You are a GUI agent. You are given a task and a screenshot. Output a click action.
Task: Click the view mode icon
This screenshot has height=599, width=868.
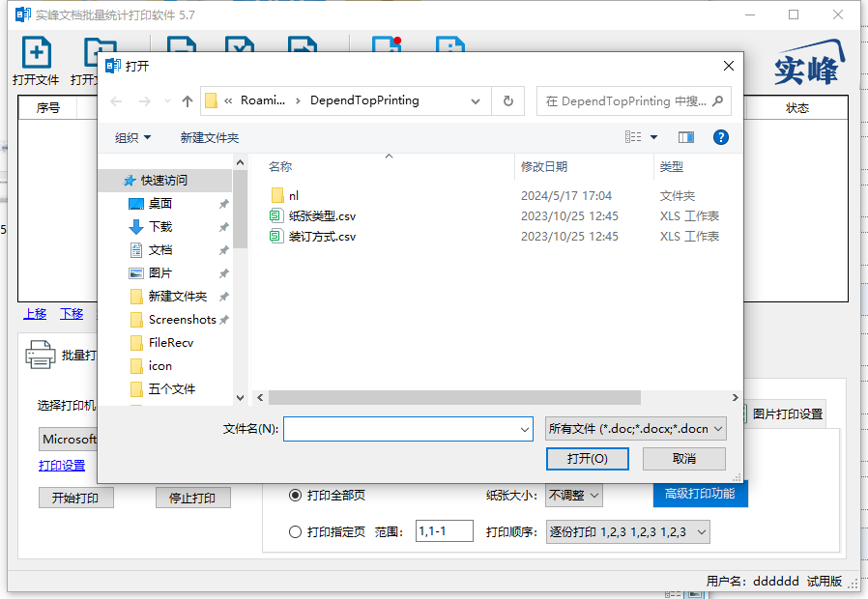click(x=633, y=136)
